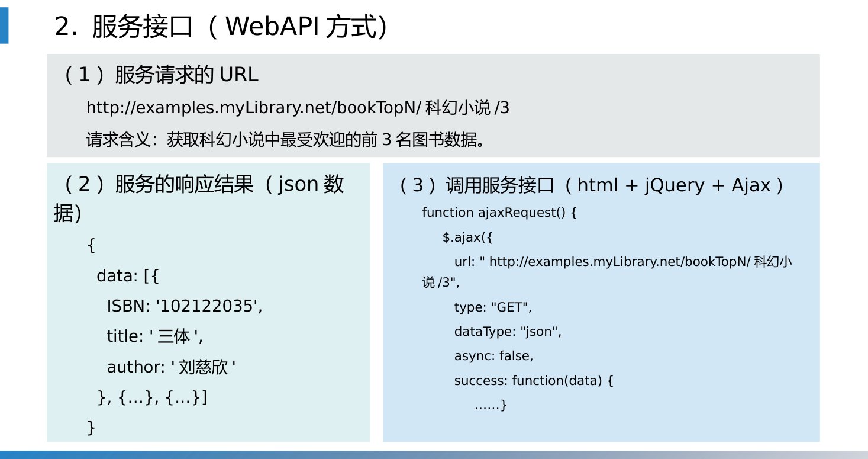Viewport: 868px width, 459px height.
Task: Select the heading "(1) 服务请求的 URL"
Action: (x=160, y=75)
